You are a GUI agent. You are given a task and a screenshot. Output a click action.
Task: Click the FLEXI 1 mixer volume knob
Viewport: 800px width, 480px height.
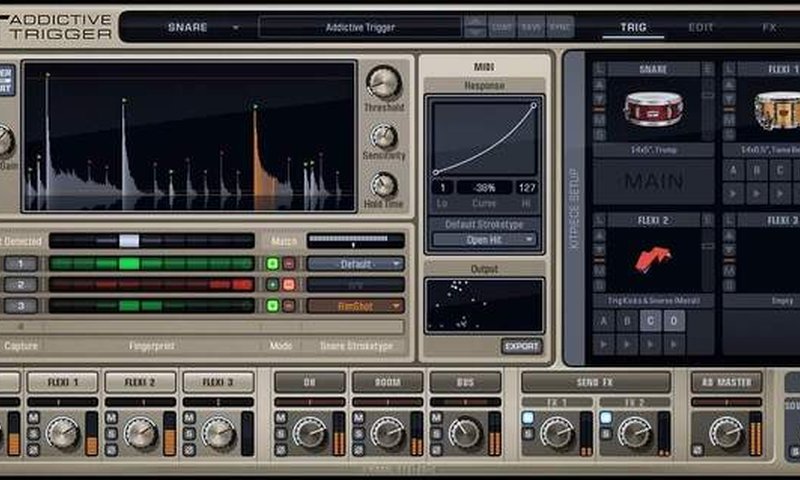click(x=63, y=432)
